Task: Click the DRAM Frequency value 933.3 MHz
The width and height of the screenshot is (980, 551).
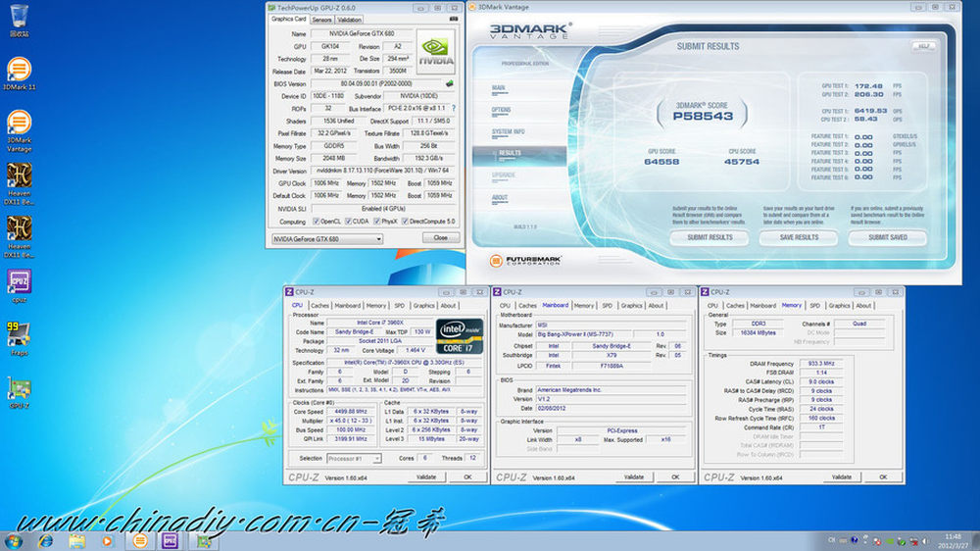Action: (x=820, y=364)
